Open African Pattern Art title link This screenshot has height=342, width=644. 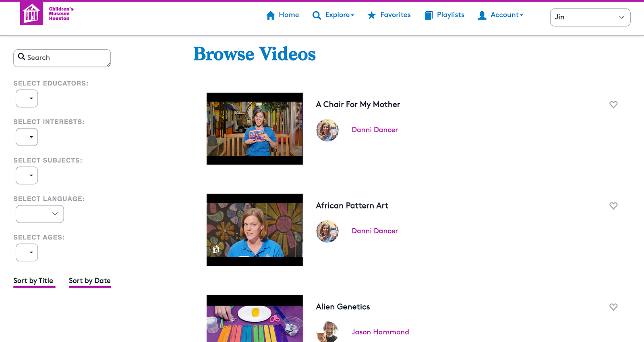[352, 206]
